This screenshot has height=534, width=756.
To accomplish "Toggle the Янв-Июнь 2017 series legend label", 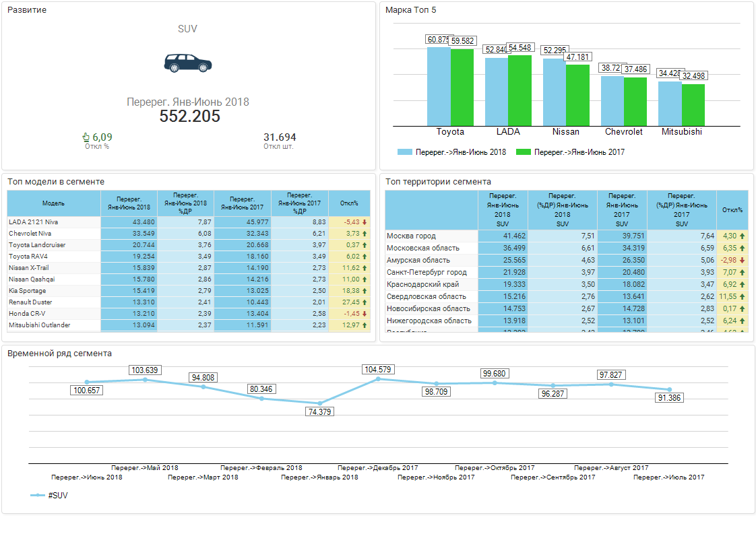I will click(x=579, y=152).
